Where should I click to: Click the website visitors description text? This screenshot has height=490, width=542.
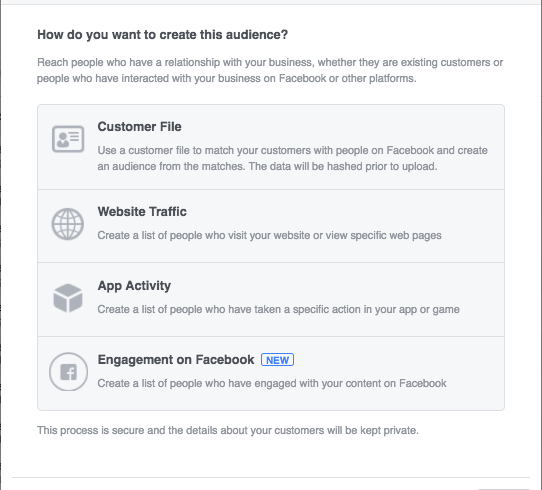coord(269,235)
